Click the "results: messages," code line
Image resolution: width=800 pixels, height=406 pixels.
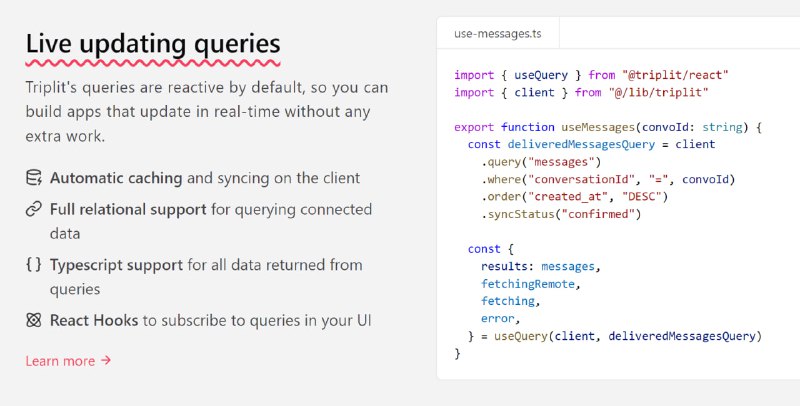(541, 266)
